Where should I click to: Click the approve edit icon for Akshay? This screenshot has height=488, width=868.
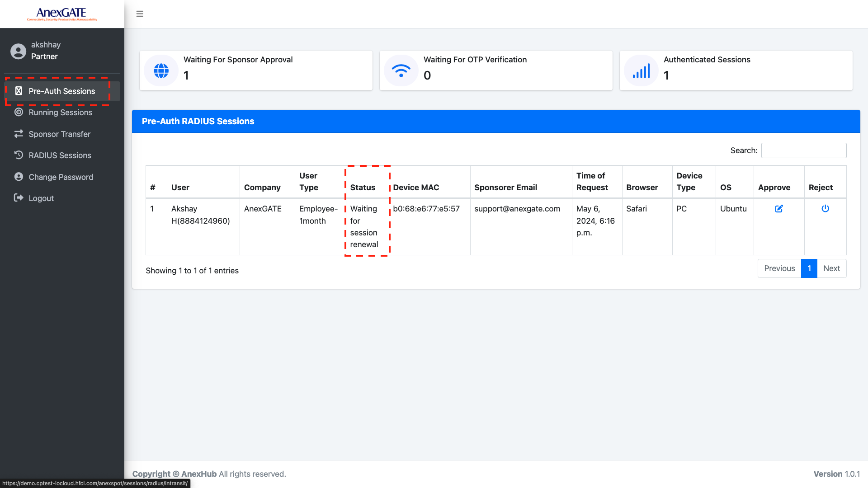(778, 209)
